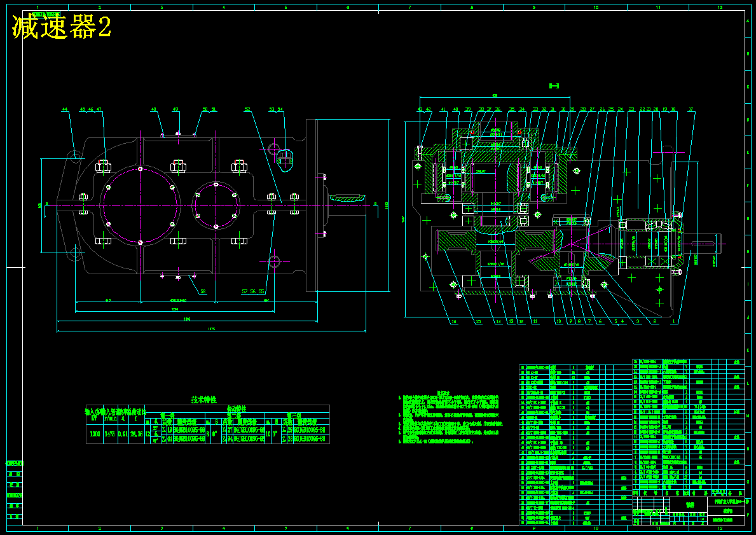Select the 技术特性 table heading
Viewport: 756px width, 535px height.
(x=204, y=400)
